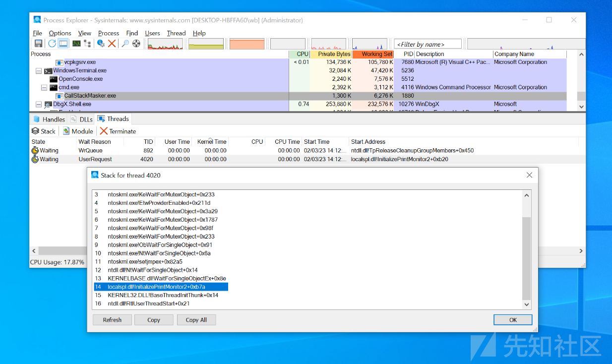
Task: Select the DbgX.Shell.exe process icon
Action: pyautogui.click(x=48, y=105)
